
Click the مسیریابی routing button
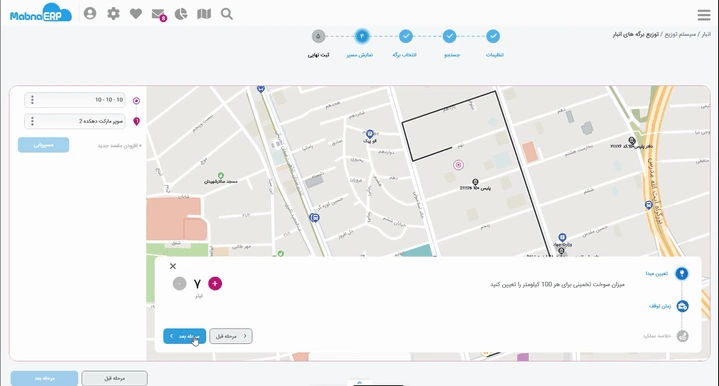[x=44, y=145]
